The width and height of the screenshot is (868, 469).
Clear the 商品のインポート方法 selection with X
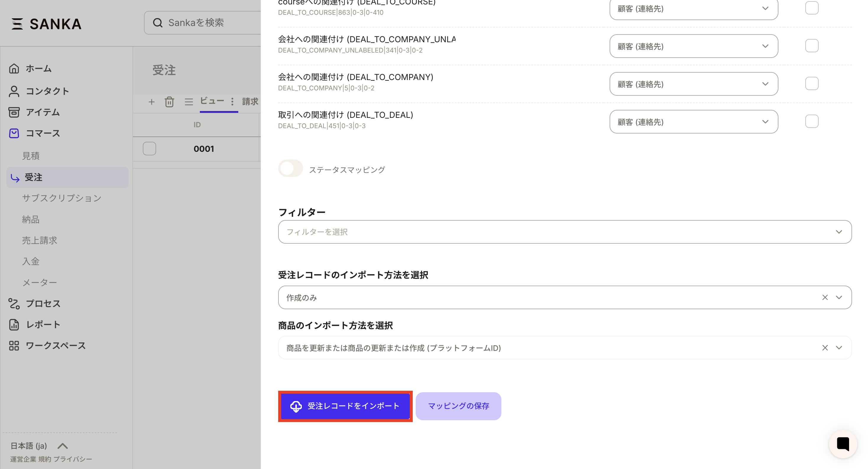(825, 348)
